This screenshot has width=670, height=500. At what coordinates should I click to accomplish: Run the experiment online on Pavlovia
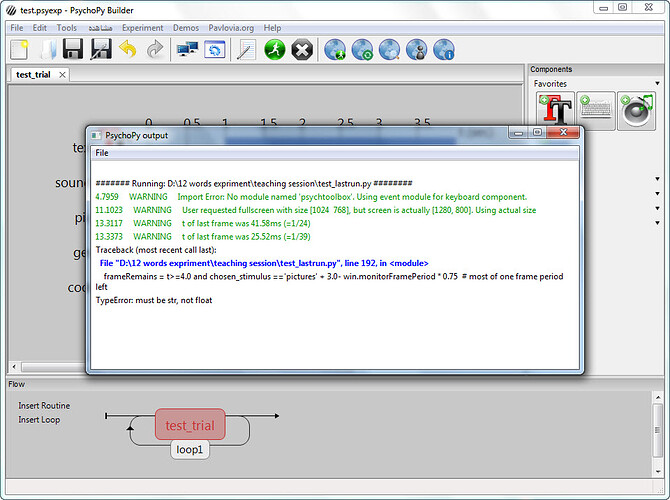click(335, 50)
